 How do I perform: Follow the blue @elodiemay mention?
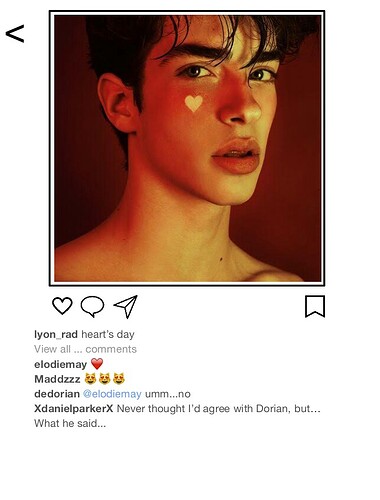112,394
